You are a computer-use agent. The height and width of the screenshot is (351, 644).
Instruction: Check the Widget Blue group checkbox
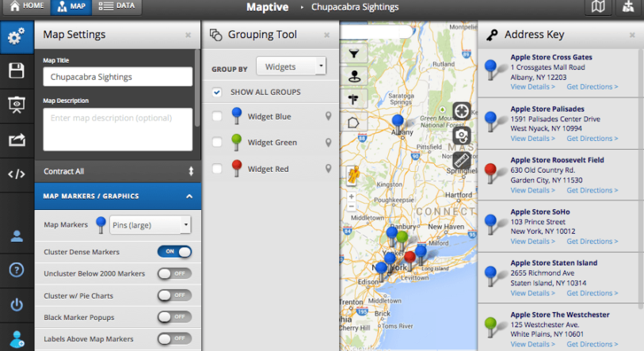(217, 116)
